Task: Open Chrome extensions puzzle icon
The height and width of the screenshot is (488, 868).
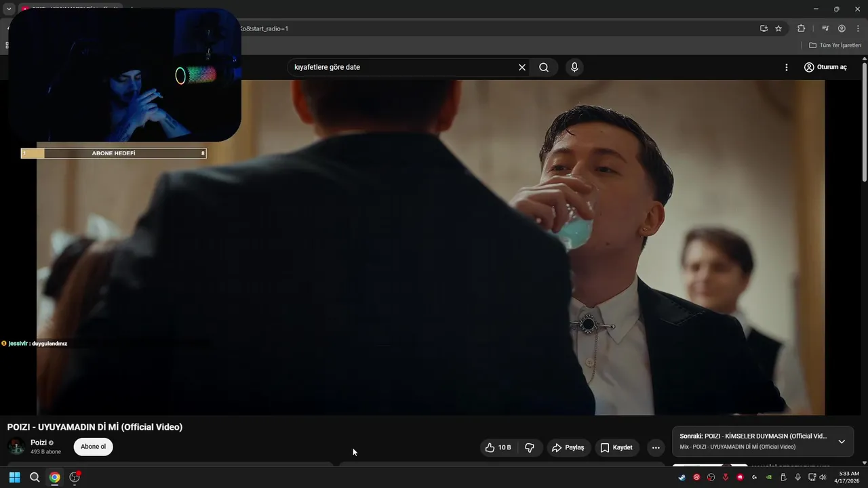Action: coord(801,28)
